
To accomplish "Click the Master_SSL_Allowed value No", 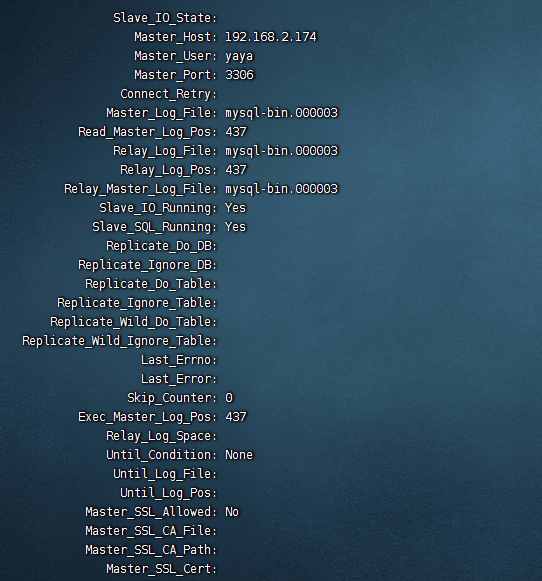I will [x=232, y=512].
